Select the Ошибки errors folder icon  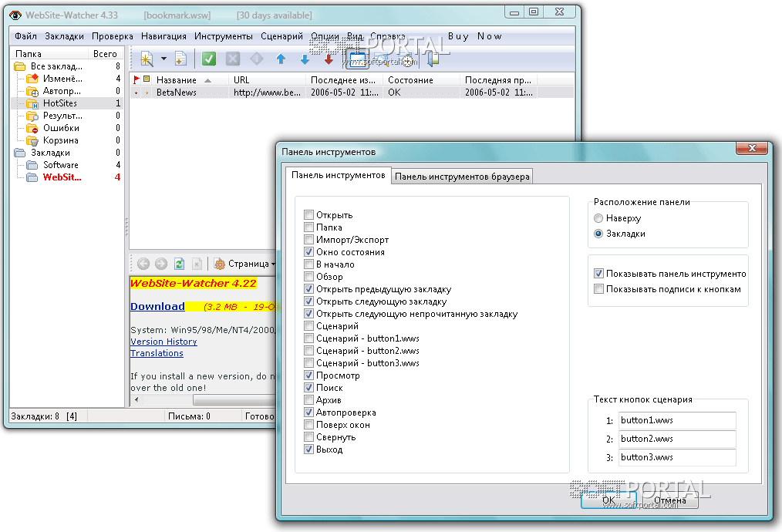click(x=32, y=128)
